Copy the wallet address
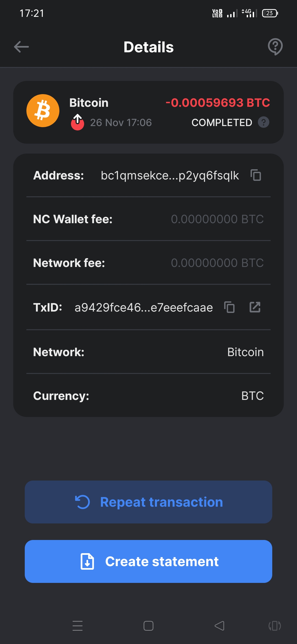Viewport: 297px width, 644px height. click(256, 175)
